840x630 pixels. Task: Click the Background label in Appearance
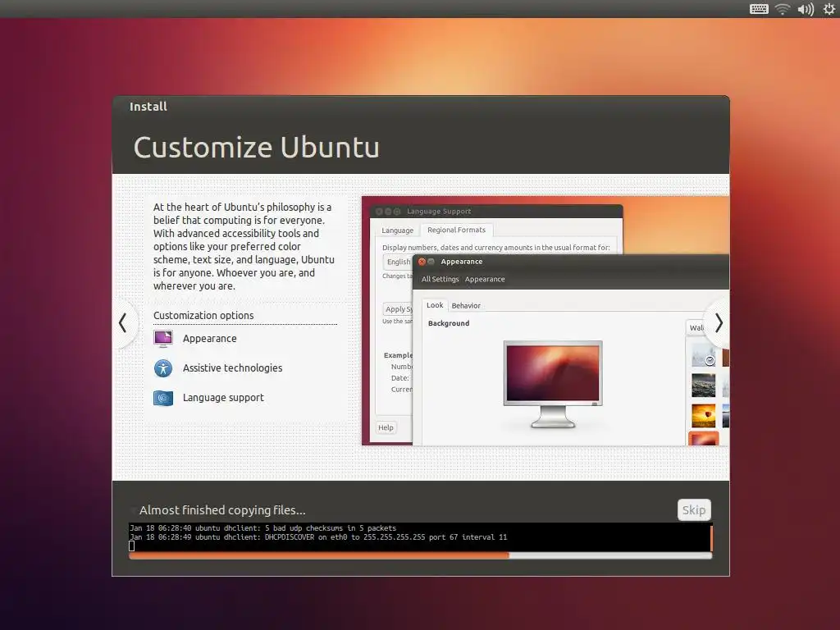tap(449, 323)
